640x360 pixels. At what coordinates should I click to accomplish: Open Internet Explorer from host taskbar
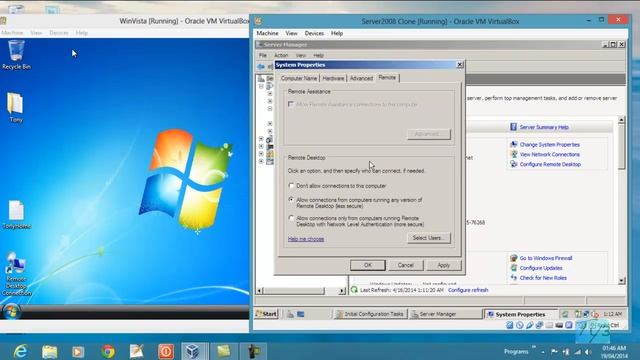coord(20,351)
